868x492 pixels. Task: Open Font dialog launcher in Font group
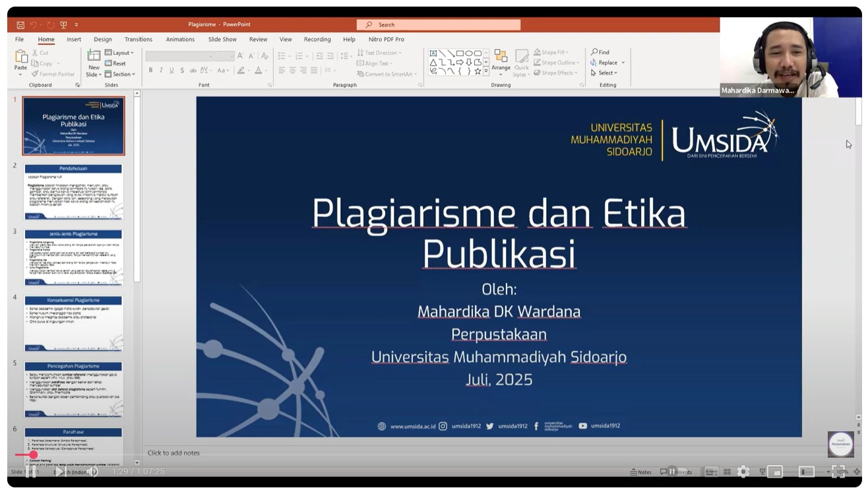click(x=270, y=85)
